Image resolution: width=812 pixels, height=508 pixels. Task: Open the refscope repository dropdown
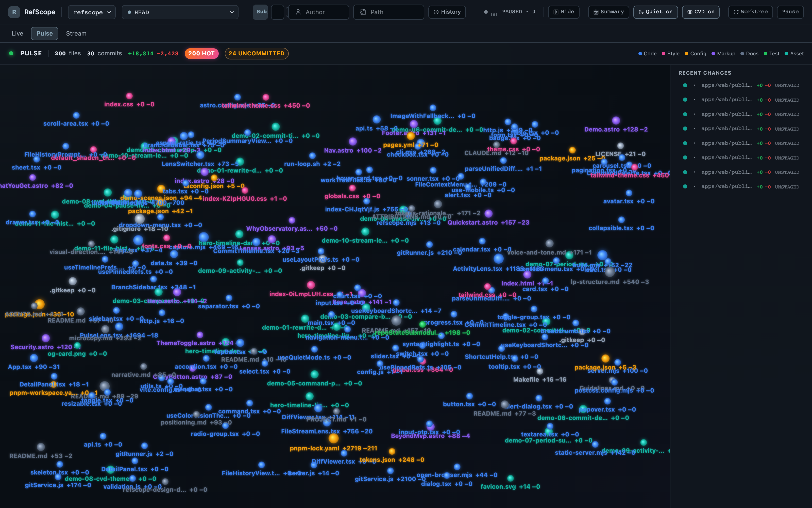tap(92, 12)
